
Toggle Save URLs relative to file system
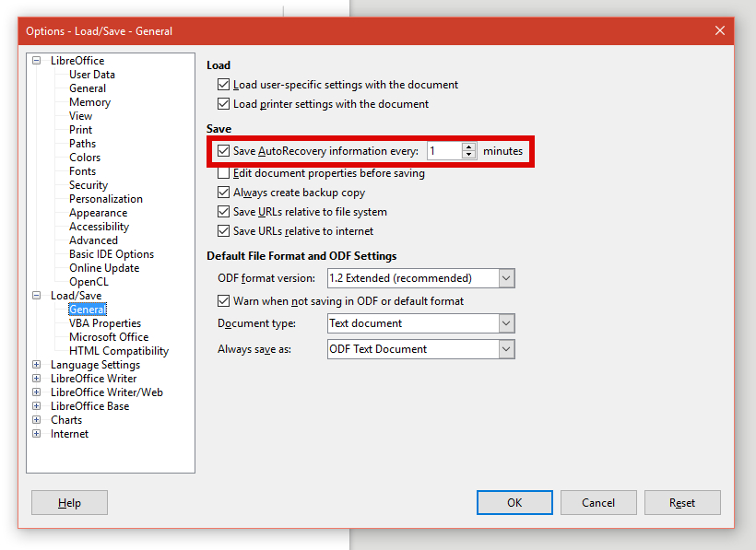pyautogui.click(x=223, y=211)
